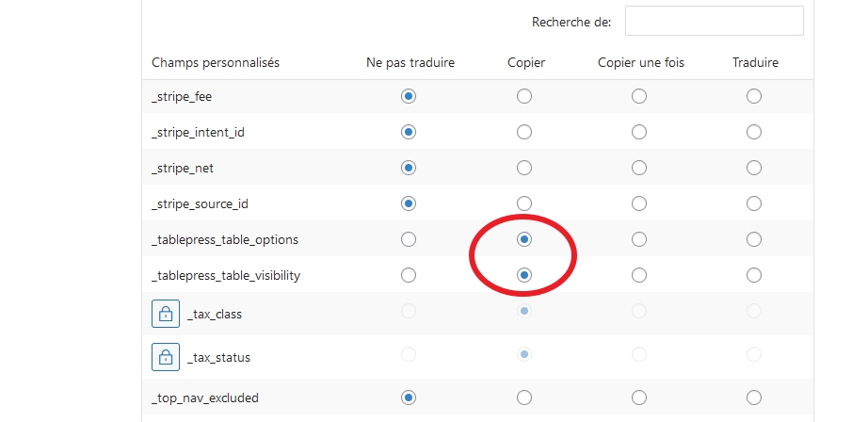Click the selected Copier radio for _tablepress_table_options
Viewport: 868px width, 422px height.
[524, 239]
